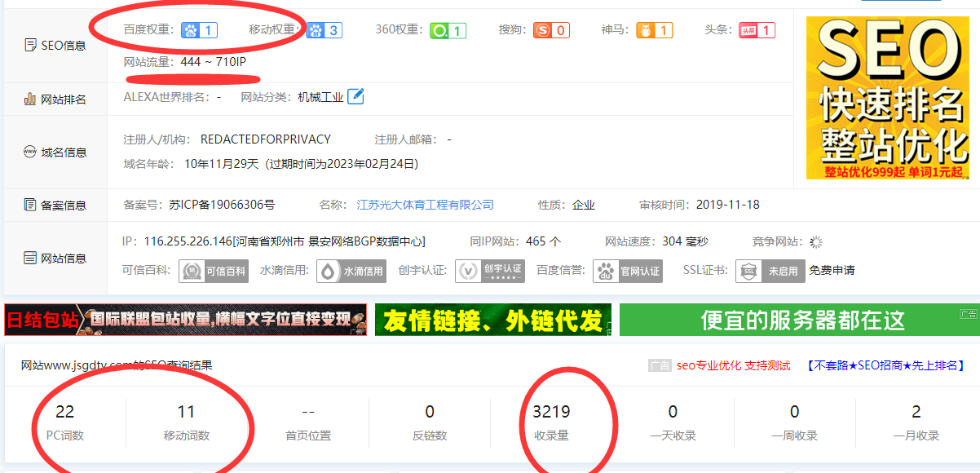Click the SSL 未启用 certificate badge
This screenshot has height=473, width=980.
(770, 271)
